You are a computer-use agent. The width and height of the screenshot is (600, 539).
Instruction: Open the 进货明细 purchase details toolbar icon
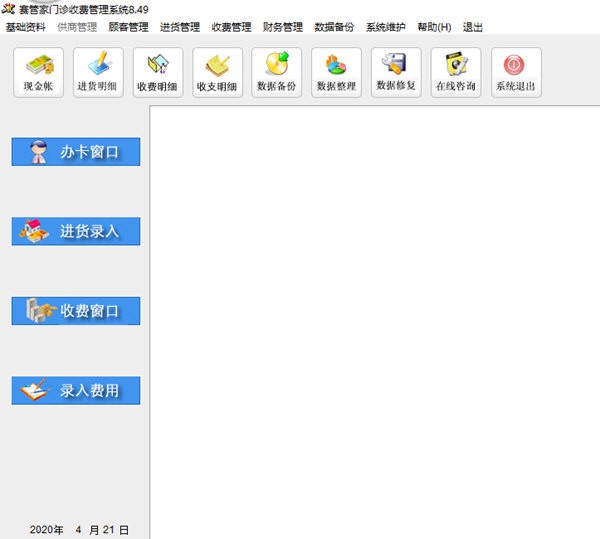point(98,72)
